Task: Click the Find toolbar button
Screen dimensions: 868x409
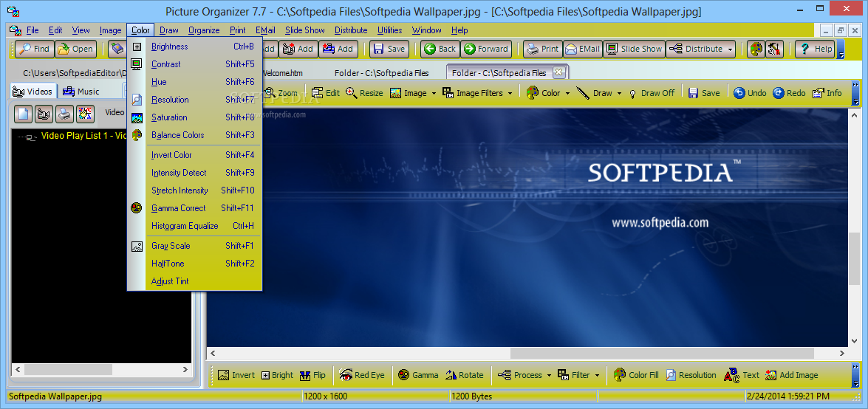Action: (x=34, y=49)
